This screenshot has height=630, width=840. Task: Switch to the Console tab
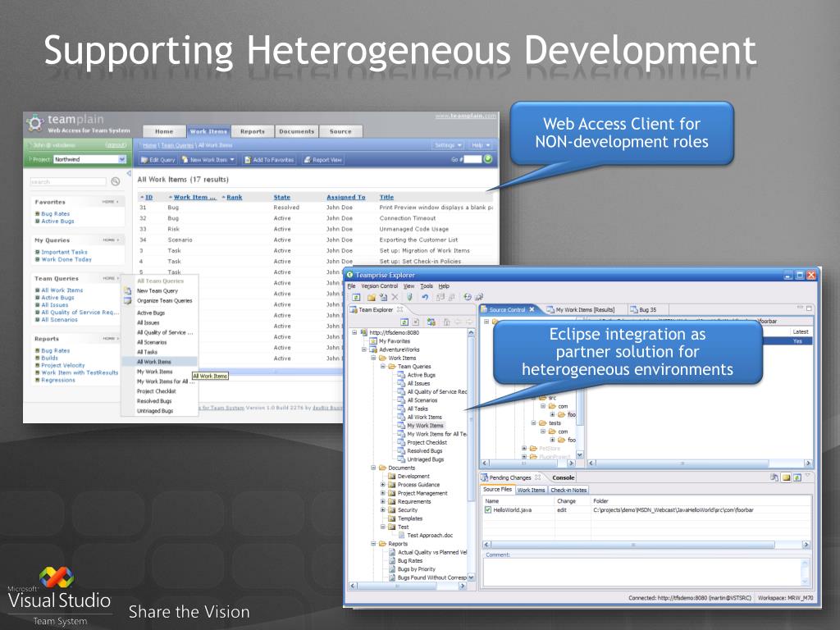click(563, 477)
